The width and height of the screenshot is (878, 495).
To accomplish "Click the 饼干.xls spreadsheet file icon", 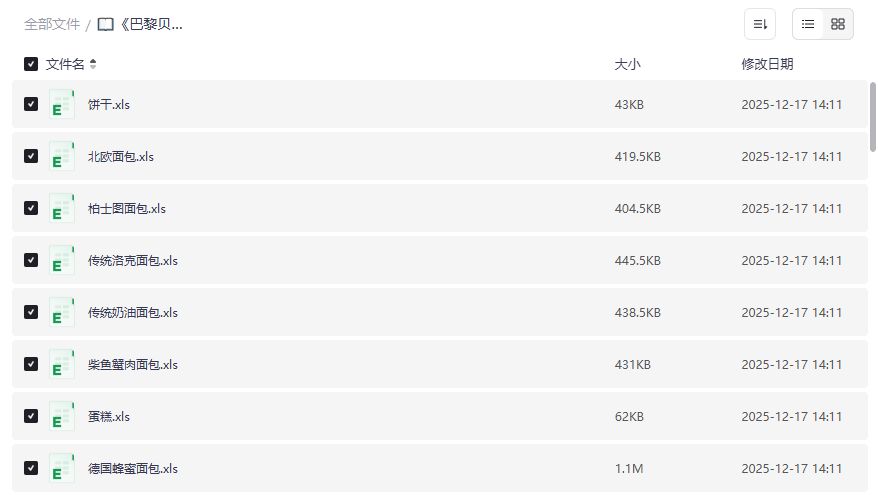I will point(62,104).
